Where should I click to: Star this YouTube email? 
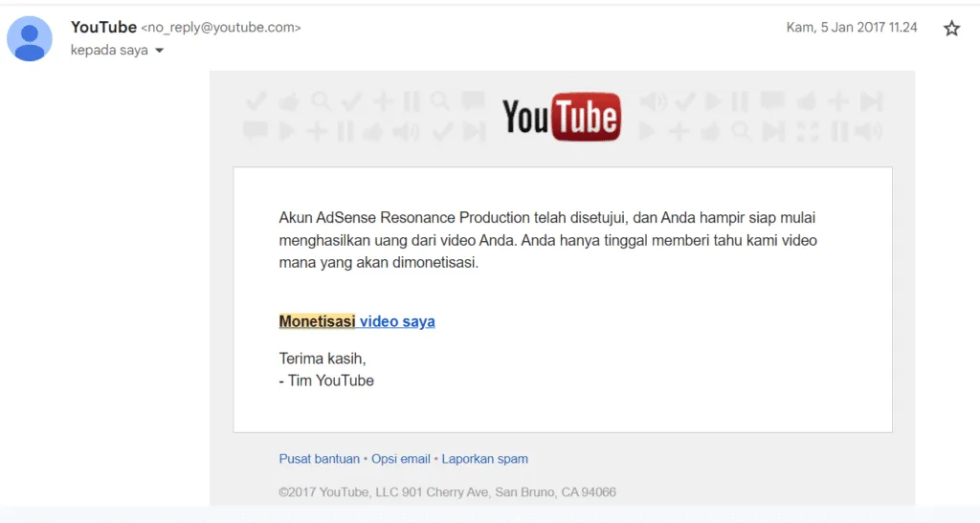coord(951,29)
